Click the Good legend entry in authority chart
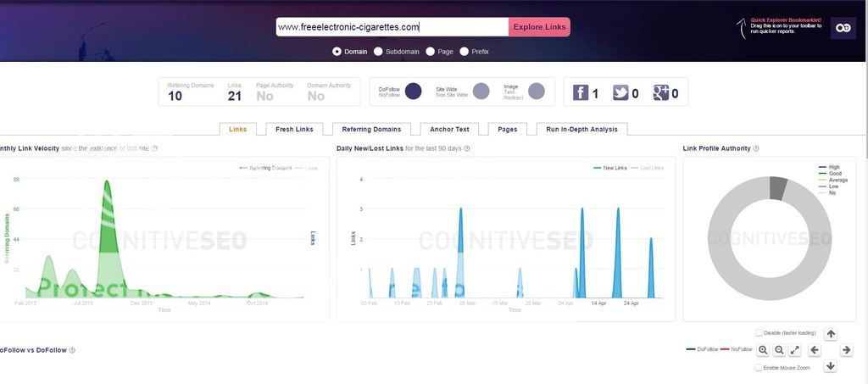Image resolution: width=868 pixels, height=384 pixels. point(830,174)
